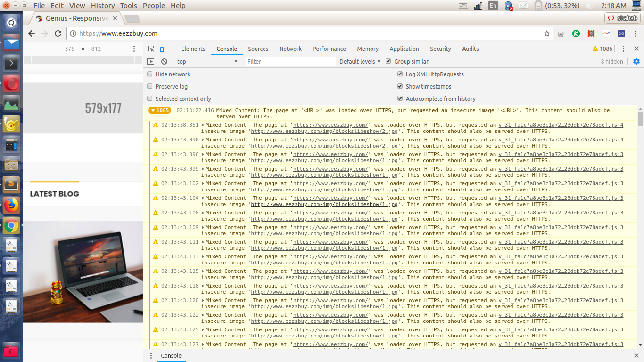Viewport: 644px width, 362px height.
Task: Launch Firefox from the Ubuntu dock
Action: point(11,205)
